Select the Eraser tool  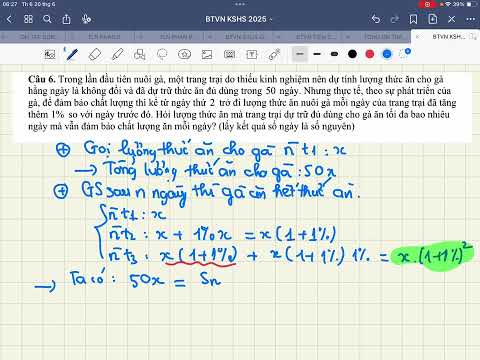click(x=95, y=54)
